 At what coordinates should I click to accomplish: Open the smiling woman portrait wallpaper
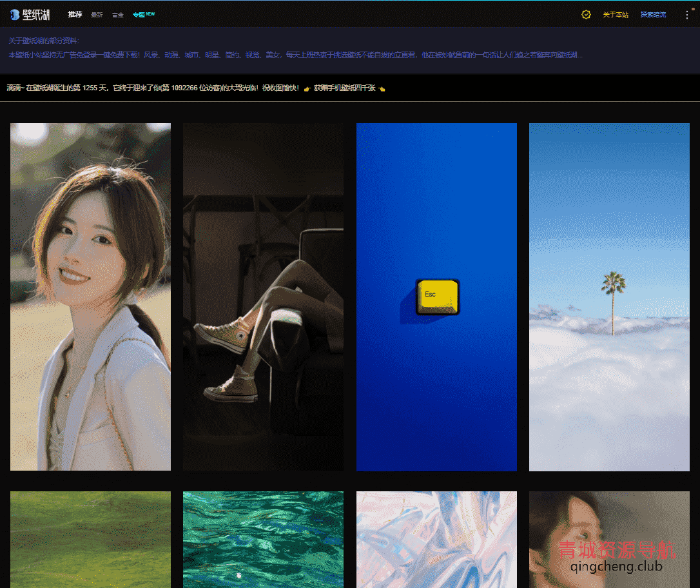point(90,297)
